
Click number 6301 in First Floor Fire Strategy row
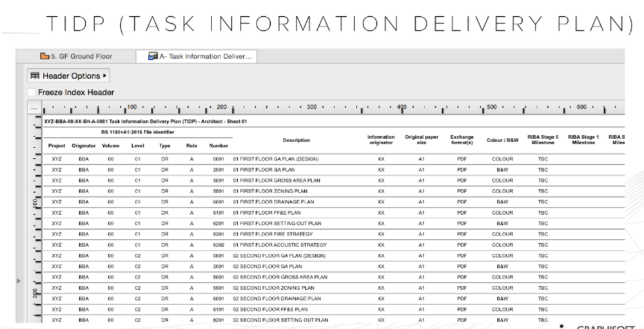(219, 234)
